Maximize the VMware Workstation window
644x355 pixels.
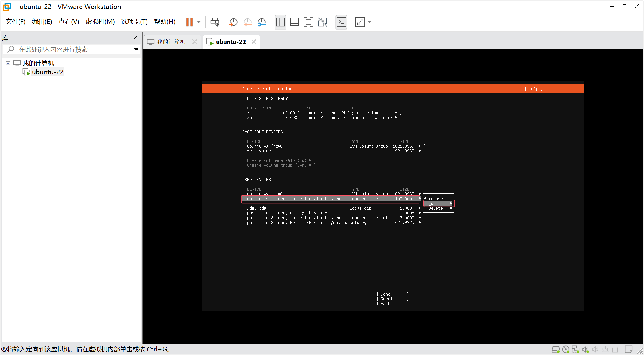click(x=624, y=6)
